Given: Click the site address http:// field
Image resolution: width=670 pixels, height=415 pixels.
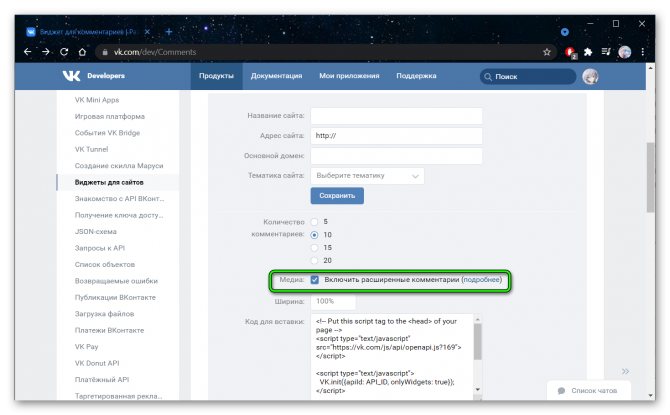Looking at the screenshot, I should [x=397, y=136].
